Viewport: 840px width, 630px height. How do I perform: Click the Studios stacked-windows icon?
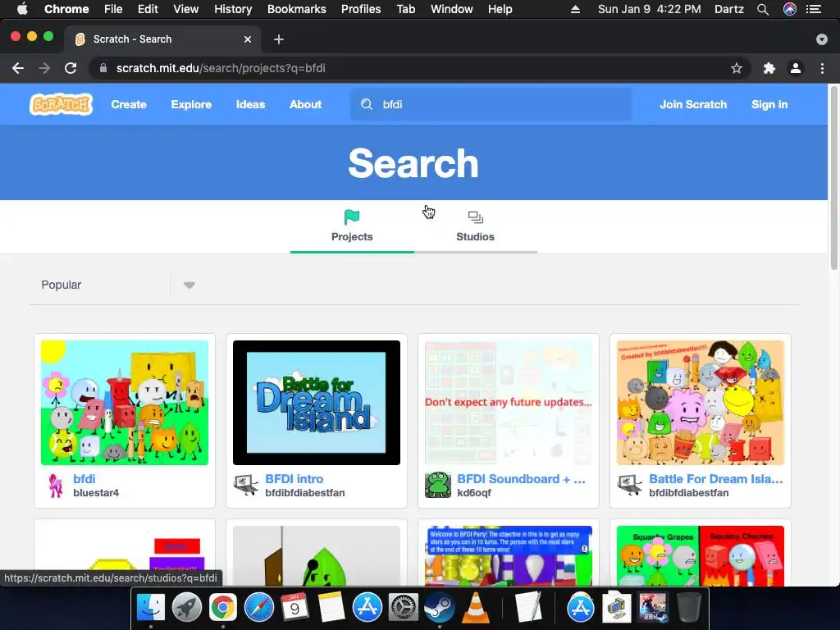pyautogui.click(x=475, y=217)
